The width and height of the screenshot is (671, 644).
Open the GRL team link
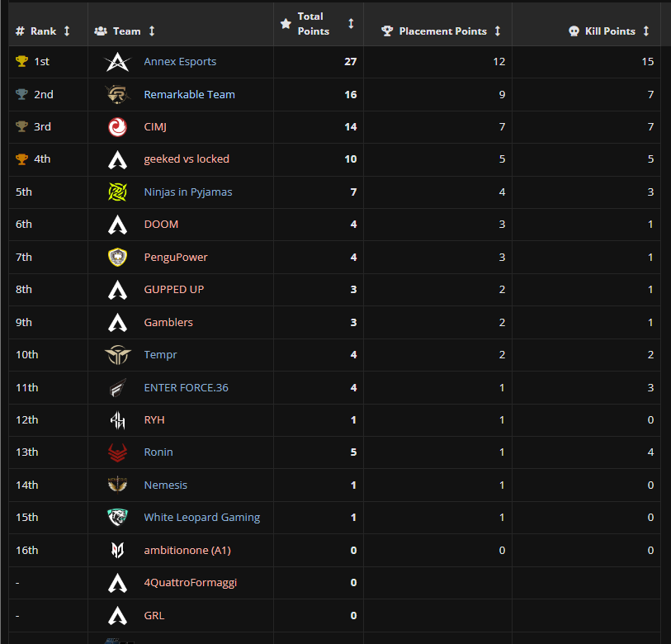tap(154, 615)
